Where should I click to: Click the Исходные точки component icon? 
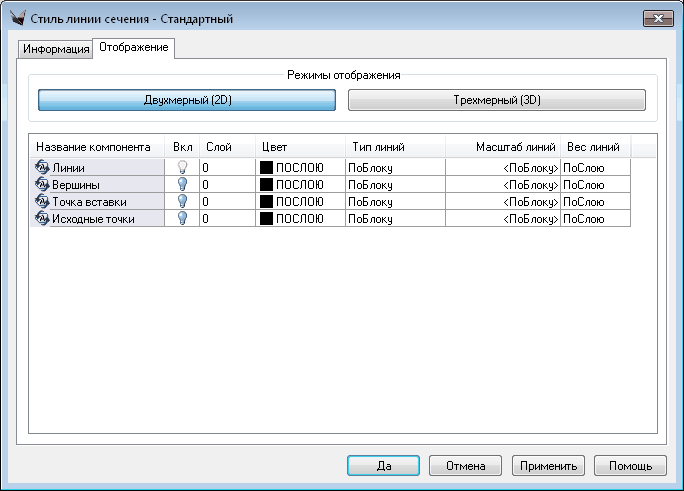(42, 218)
